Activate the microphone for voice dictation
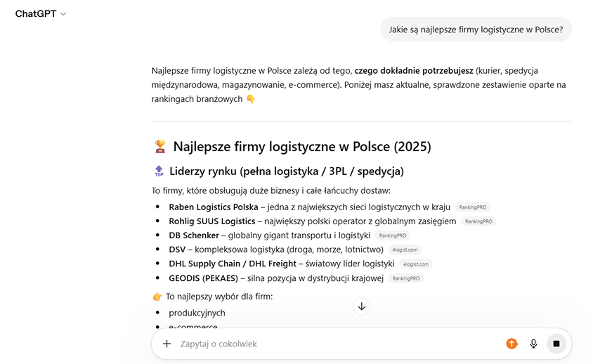The width and height of the screenshot is (593, 364). click(x=533, y=344)
